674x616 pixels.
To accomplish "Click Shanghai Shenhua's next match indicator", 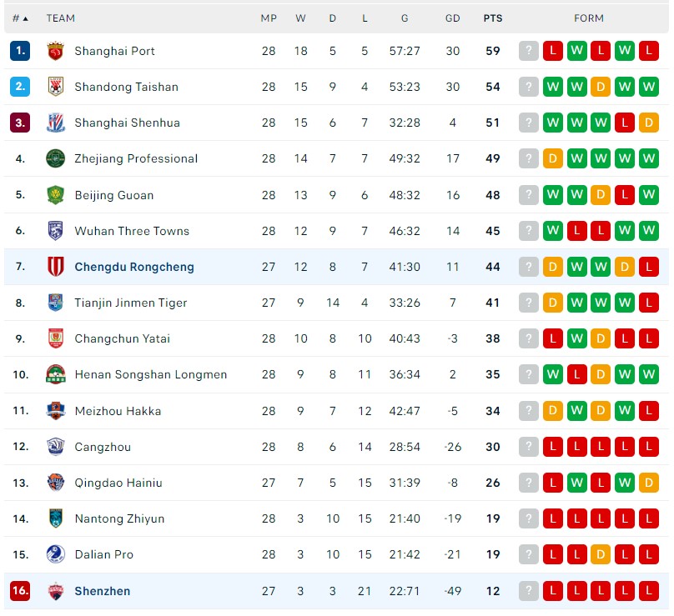I will [x=528, y=123].
